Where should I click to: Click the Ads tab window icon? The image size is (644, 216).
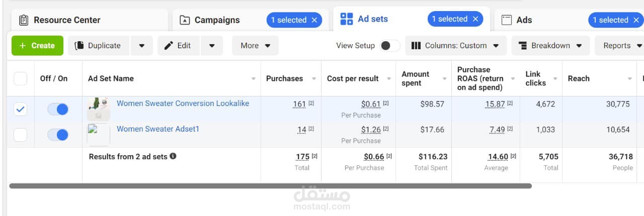tap(507, 20)
